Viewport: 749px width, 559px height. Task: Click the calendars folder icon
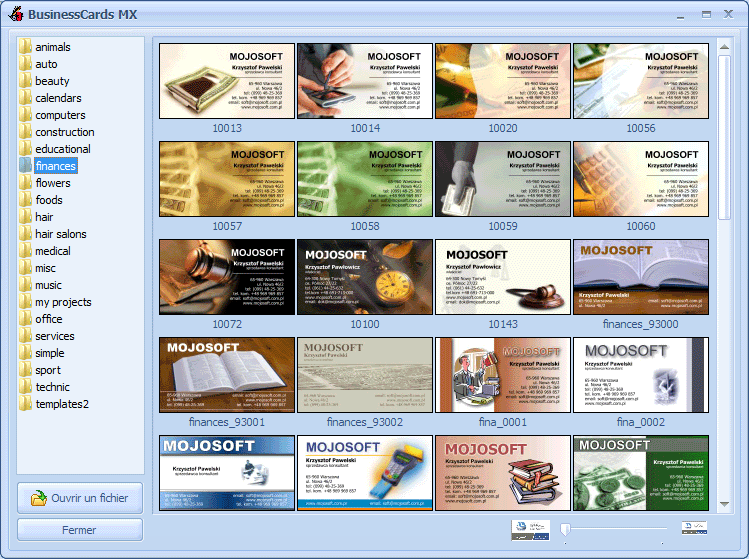pyautogui.click(x=25, y=97)
